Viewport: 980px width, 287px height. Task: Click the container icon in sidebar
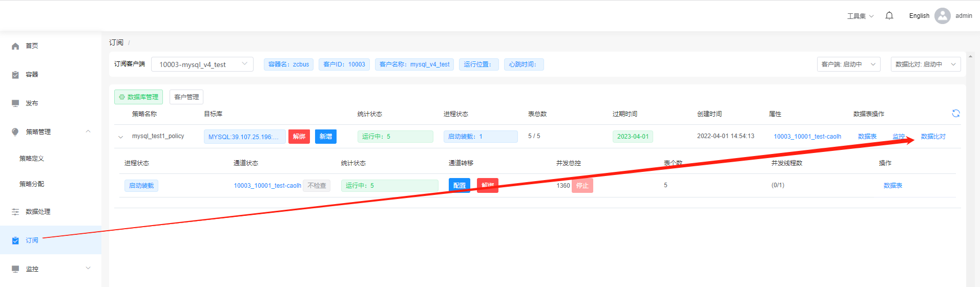tap(15, 75)
